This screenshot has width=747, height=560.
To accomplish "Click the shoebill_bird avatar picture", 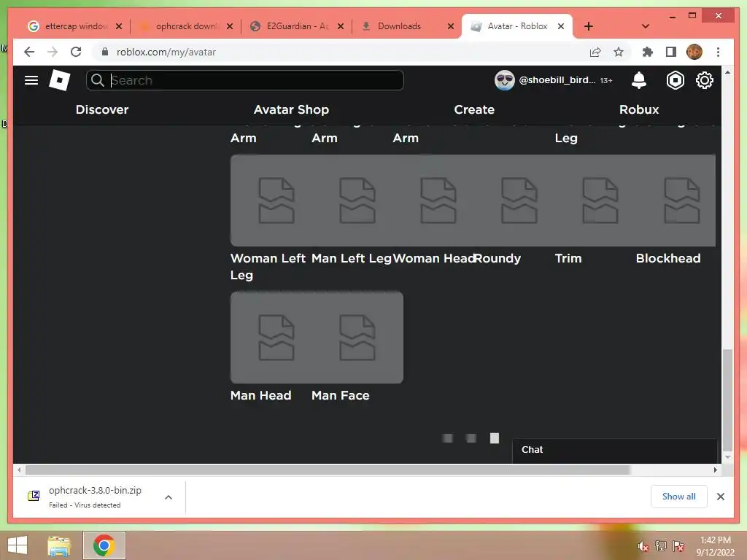I will pyautogui.click(x=505, y=80).
